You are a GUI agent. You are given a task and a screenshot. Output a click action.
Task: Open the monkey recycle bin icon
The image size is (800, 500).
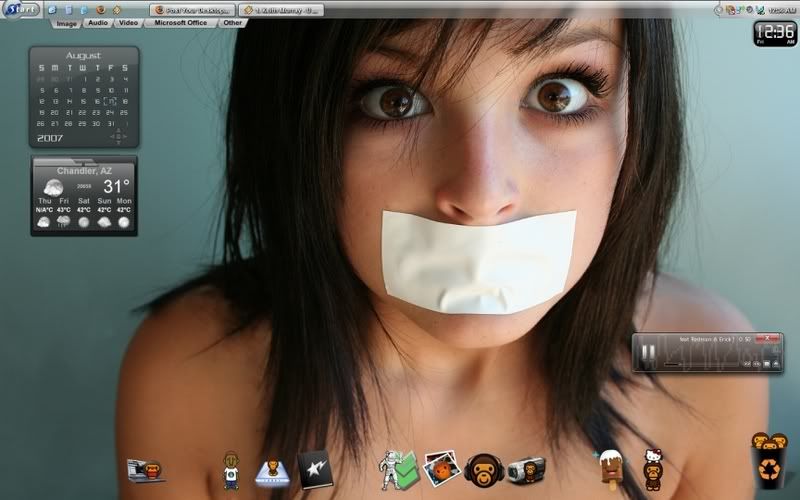click(x=769, y=461)
